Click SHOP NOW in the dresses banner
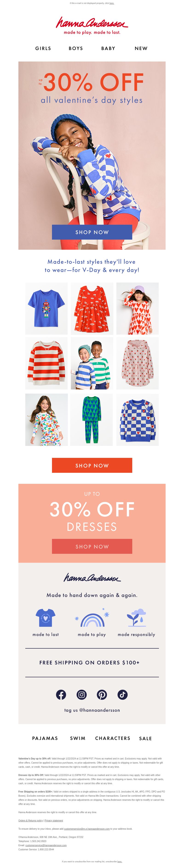 pos(92,546)
